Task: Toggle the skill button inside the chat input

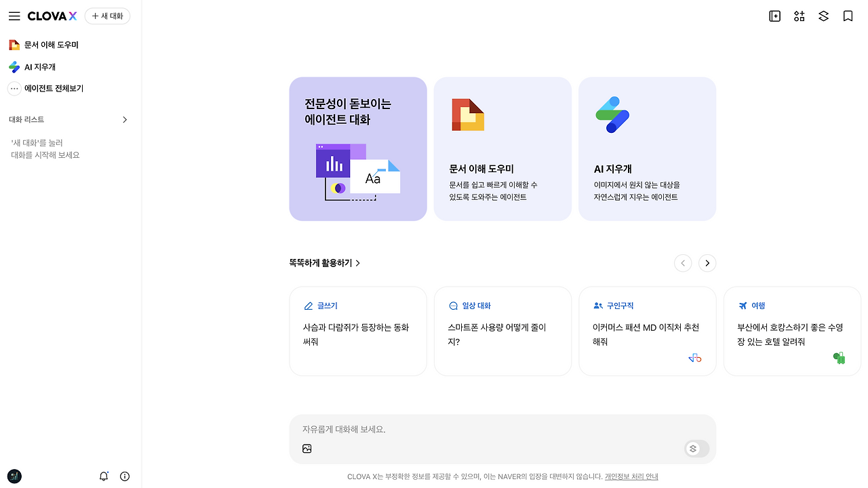Action: pos(692,448)
